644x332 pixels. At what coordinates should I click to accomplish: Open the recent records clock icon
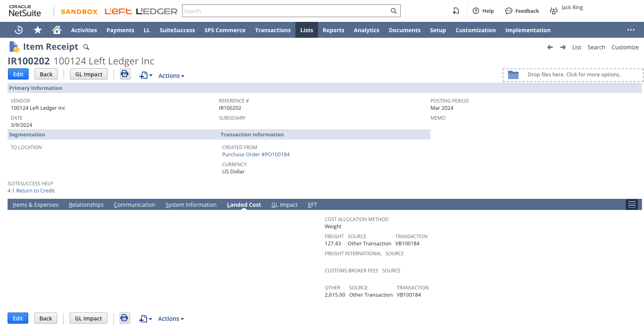pos(19,30)
